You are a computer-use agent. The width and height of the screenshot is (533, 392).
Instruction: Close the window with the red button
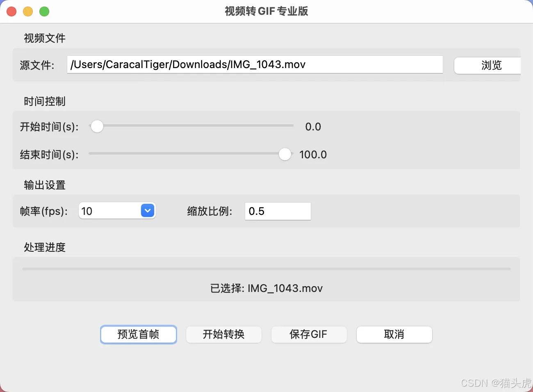point(11,11)
